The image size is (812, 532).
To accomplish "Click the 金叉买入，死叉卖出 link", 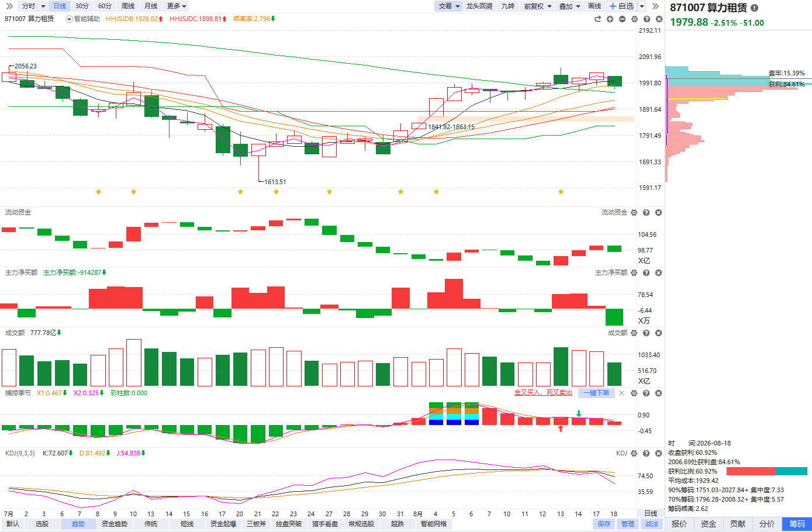I will pos(543,393).
